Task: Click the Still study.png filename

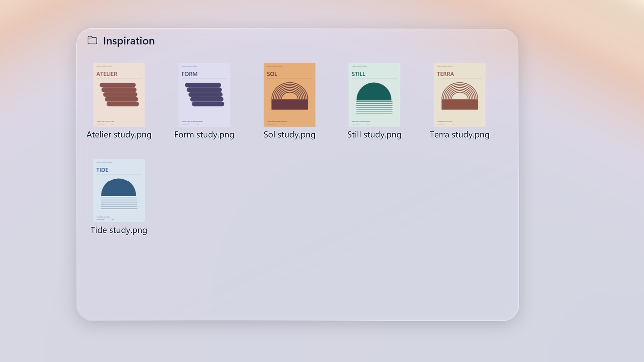Action: click(x=374, y=135)
